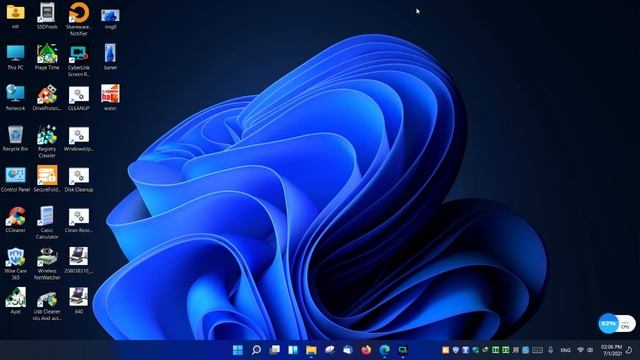Open the water image file
The image size is (640, 360).
110,97
